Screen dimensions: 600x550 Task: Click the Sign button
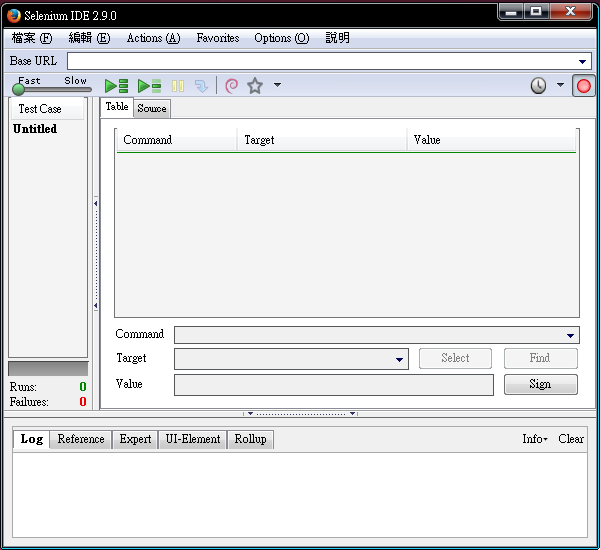540,384
